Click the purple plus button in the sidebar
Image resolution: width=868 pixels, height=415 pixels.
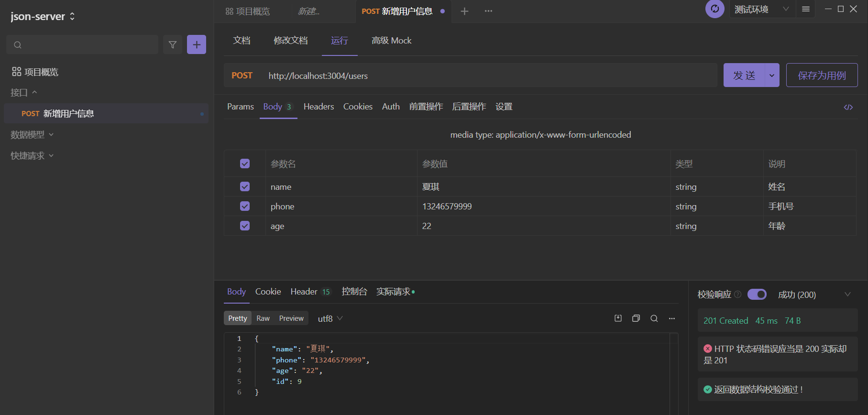pos(196,44)
